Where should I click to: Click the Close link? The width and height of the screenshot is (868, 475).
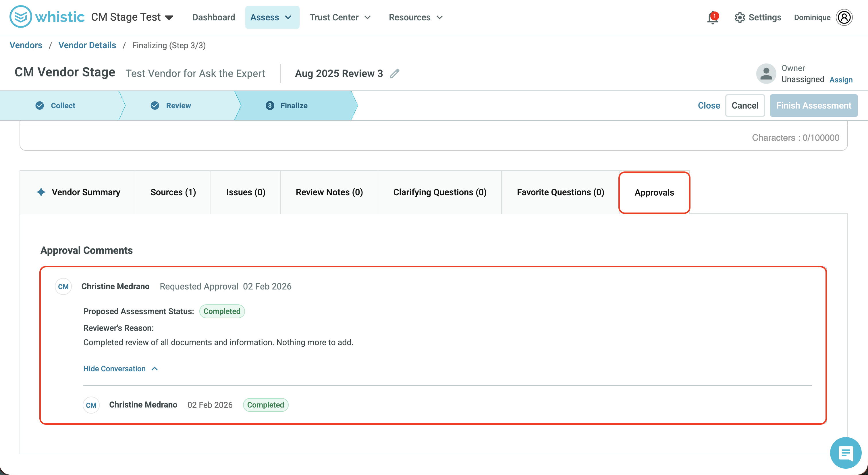click(x=709, y=105)
